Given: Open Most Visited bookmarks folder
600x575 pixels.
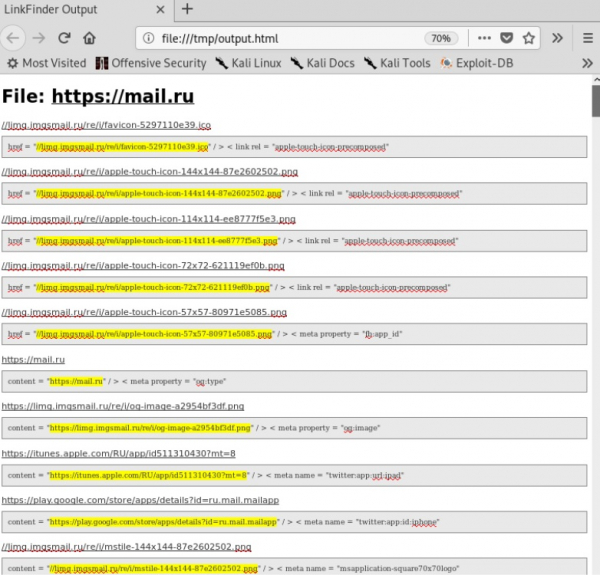Looking at the screenshot, I should 46,63.
